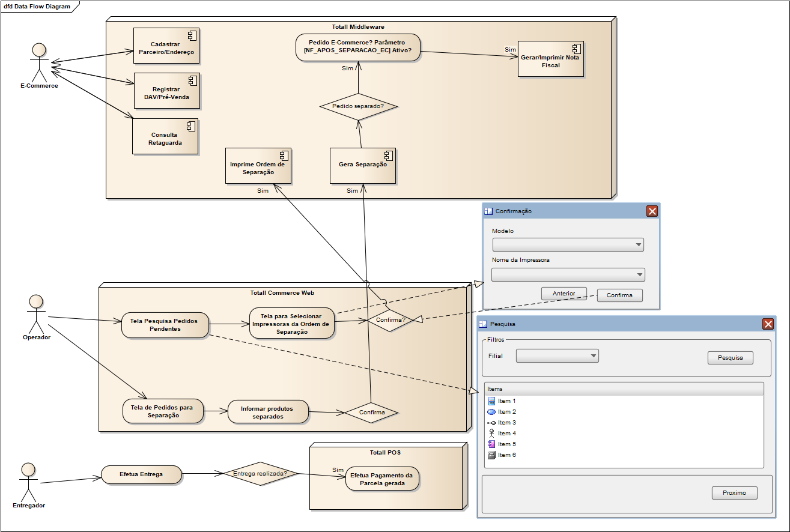Click the 'dfd Data Flow Diagram' frame label
The height and width of the screenshot is (532, 790).
37,7
